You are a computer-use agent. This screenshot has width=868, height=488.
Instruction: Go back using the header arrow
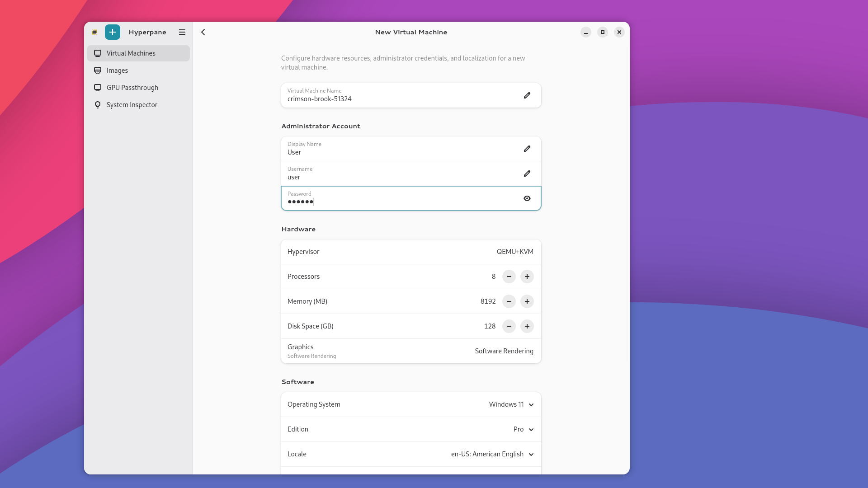coord(203,32)
